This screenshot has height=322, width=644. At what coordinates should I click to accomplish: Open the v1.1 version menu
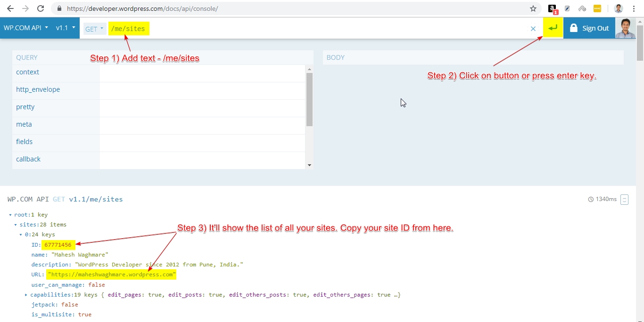coord(66,28)
